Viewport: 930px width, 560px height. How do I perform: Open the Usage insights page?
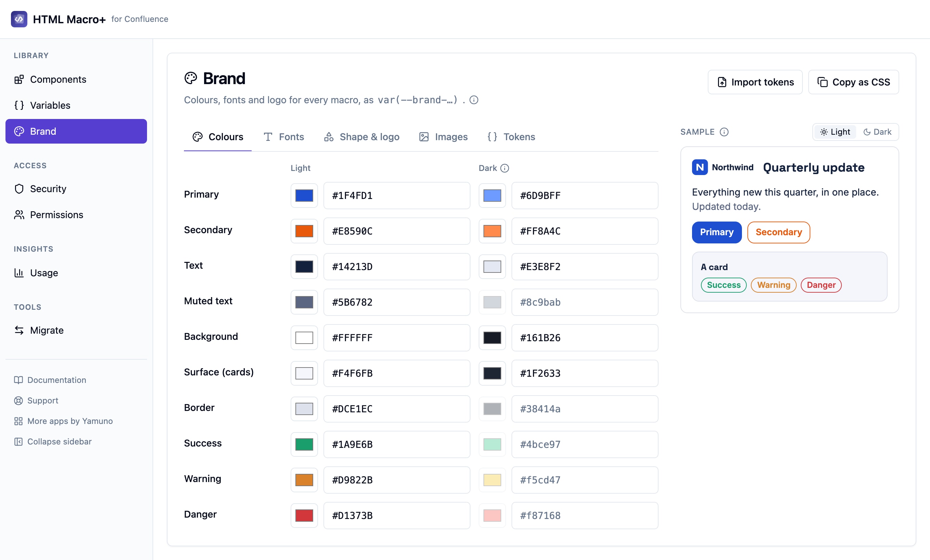(x=76, y=273)
